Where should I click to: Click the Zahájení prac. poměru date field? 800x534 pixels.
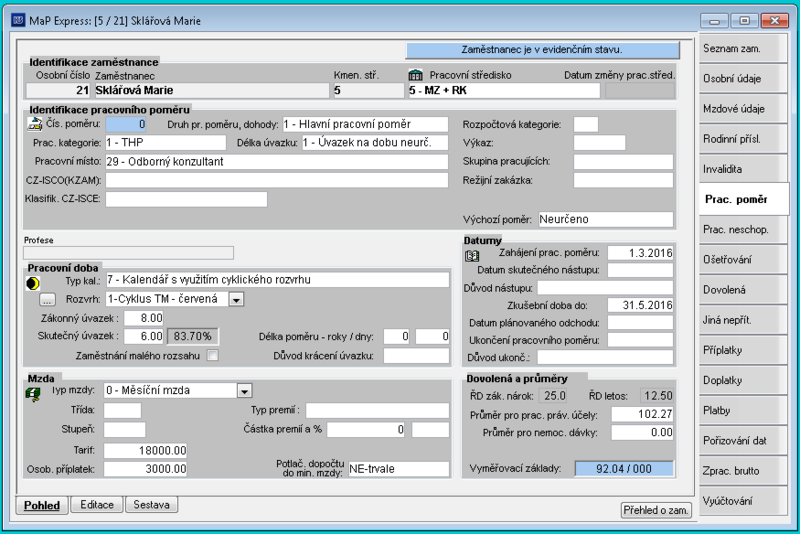click(640, 253)
